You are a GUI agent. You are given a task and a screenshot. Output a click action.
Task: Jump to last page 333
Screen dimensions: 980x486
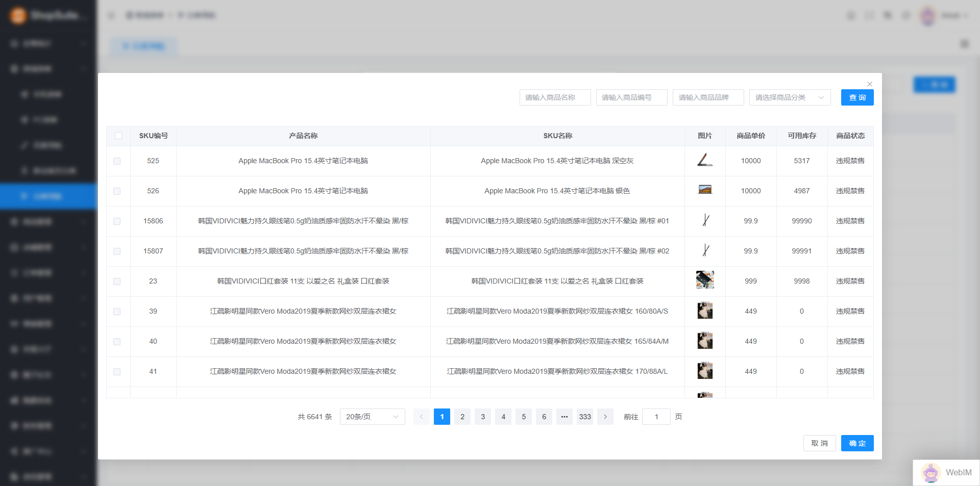coord(585,417)
